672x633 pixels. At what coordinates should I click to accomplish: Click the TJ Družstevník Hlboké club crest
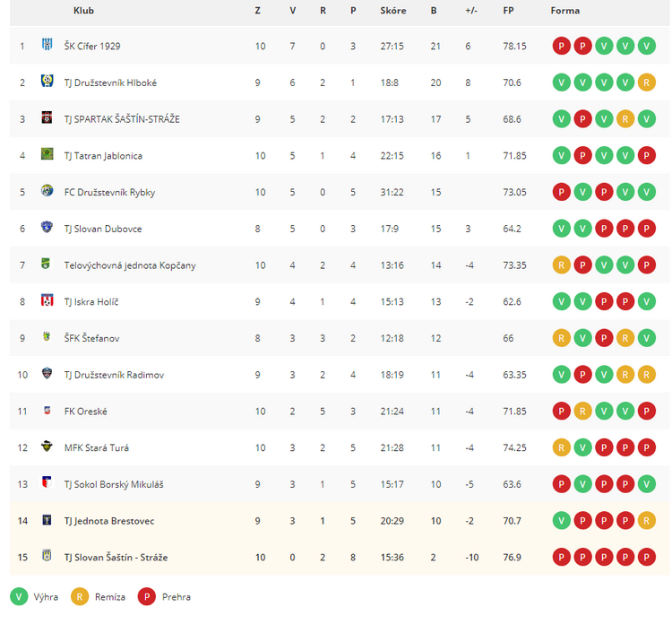pyautogui.click(x=47, y=81)
